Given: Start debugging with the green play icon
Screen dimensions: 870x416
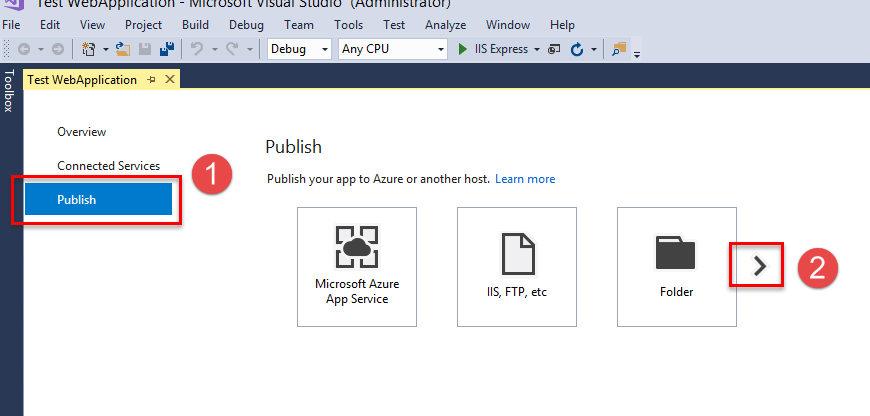Looking at the screenshot, I should tap(463, 49).
